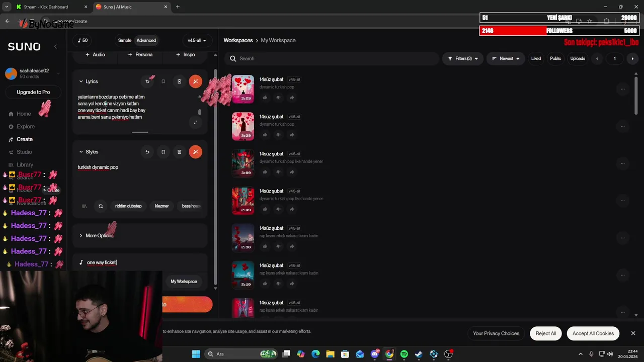
Task: Go to the next workspace page
Action: point(632,59)
